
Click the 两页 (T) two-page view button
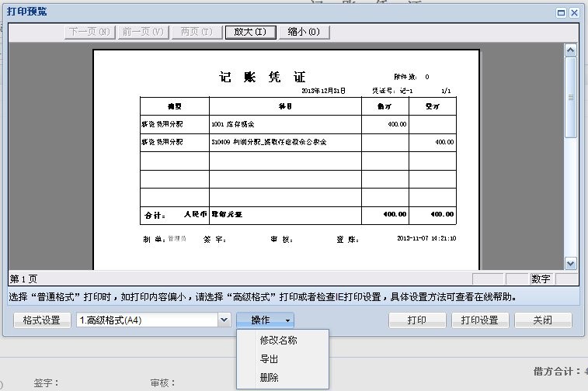click(195, 32)
